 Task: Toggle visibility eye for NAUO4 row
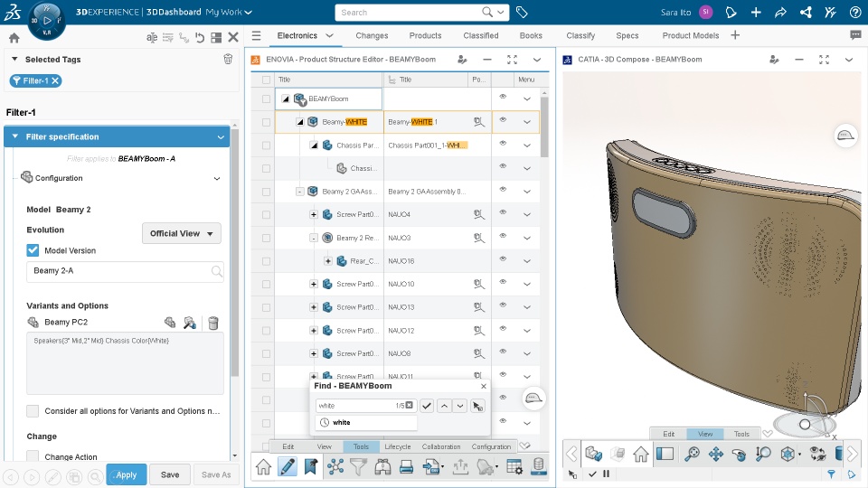(x=503, y=212)
